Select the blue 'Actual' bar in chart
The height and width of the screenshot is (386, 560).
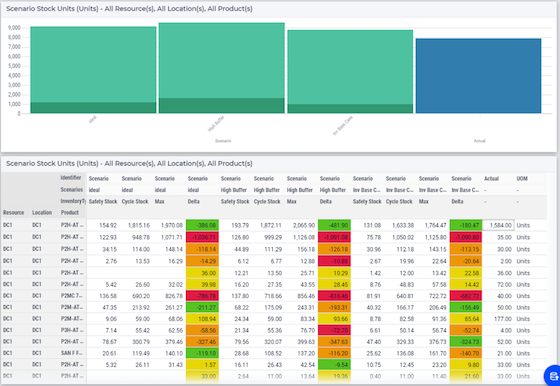point(479,76)
